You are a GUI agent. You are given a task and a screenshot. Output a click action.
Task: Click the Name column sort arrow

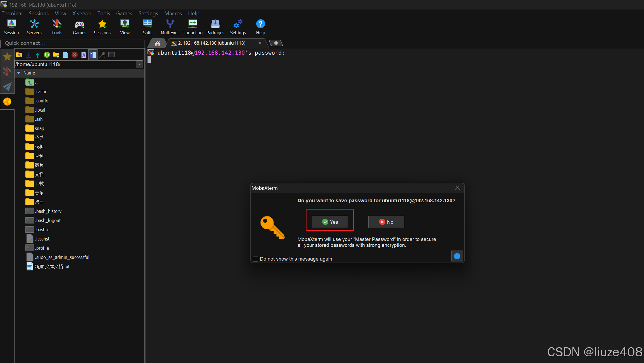pos(19,73)
